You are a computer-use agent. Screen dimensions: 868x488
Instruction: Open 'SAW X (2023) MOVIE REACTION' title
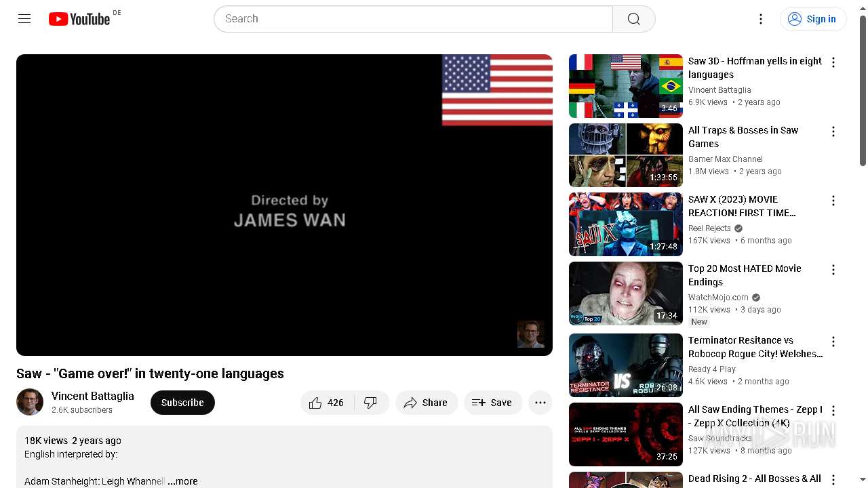pos(742,206)
